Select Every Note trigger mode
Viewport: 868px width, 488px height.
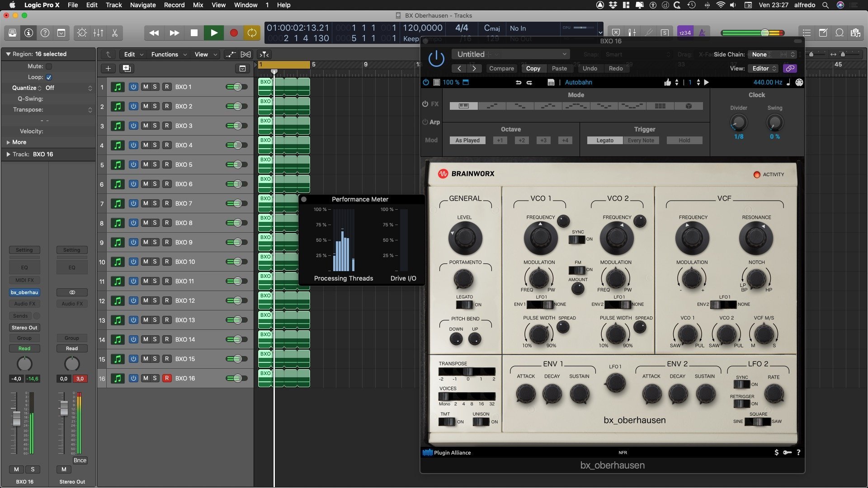(641, 141)
